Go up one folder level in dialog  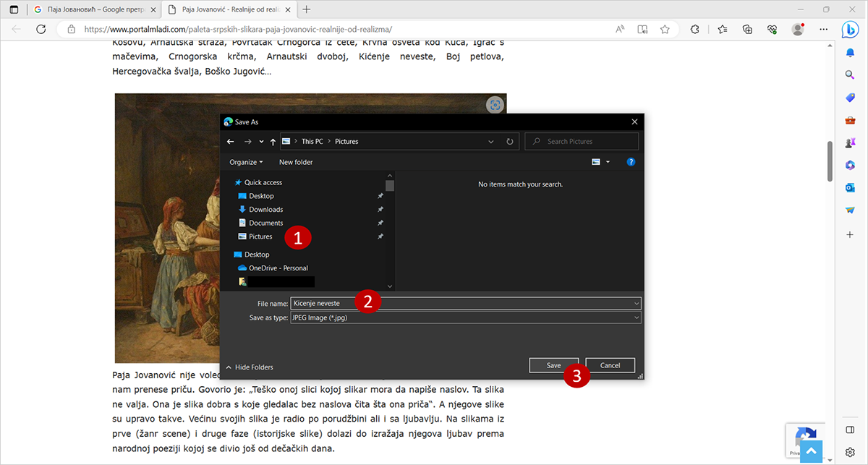[x=273, y=142]
